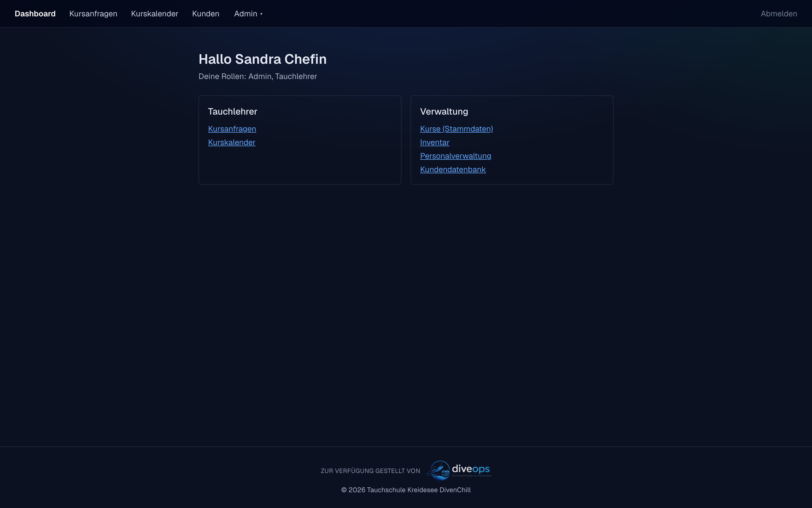Expand the Admin dropdown menu
Screen dimensions: 812x508
tap(248, 14)
